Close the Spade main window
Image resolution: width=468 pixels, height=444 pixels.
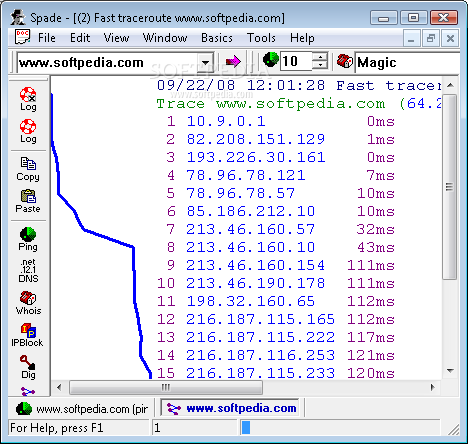pyautogui.click(x=444, y=17)
